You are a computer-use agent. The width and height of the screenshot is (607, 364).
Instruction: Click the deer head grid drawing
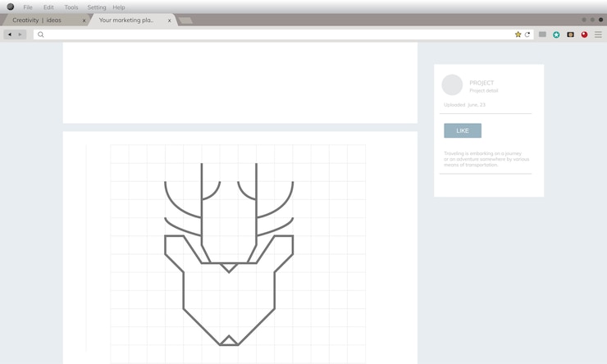(229, 254)
